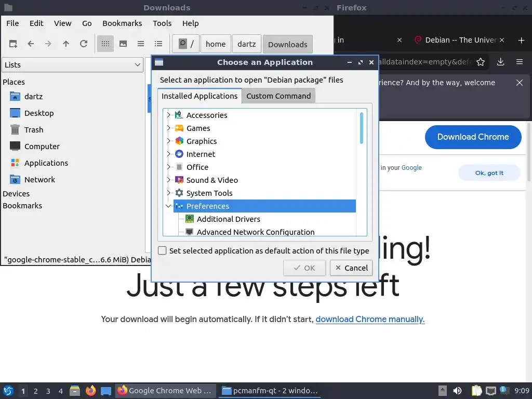Open download Chrome manually link

(370, 320)
